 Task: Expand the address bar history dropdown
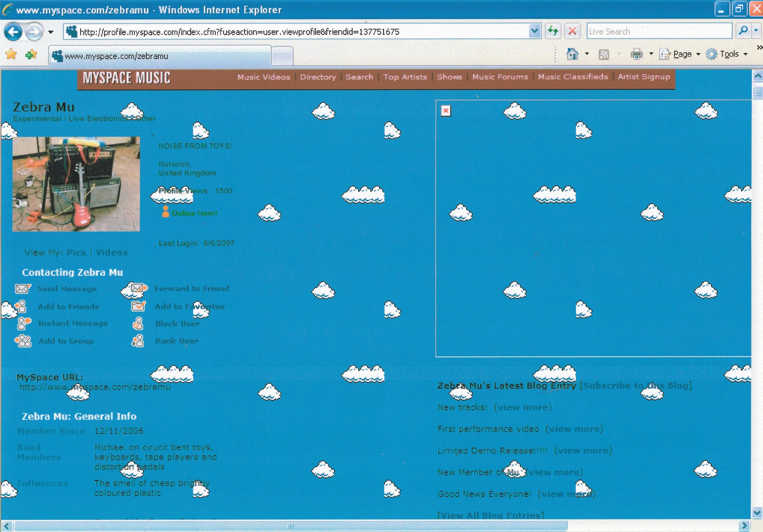click(x=535, y=31)
